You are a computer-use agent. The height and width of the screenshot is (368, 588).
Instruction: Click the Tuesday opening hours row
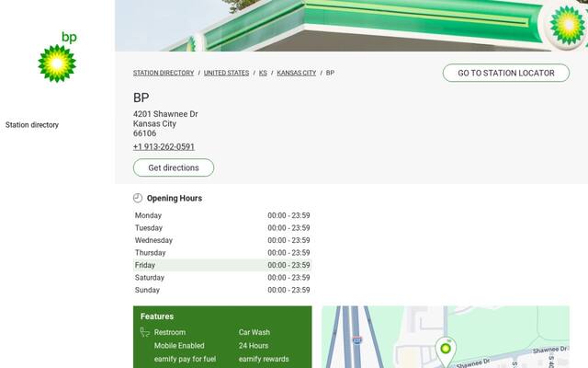[222, 228]
